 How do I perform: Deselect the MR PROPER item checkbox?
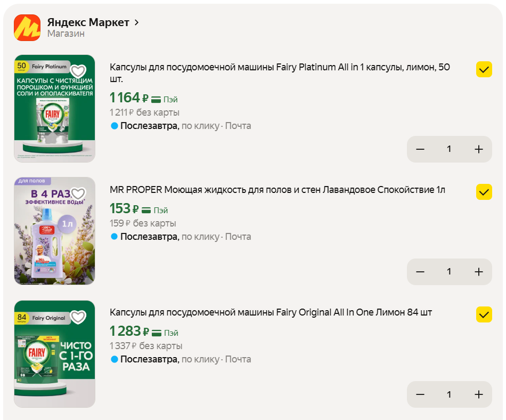point(484,192)
